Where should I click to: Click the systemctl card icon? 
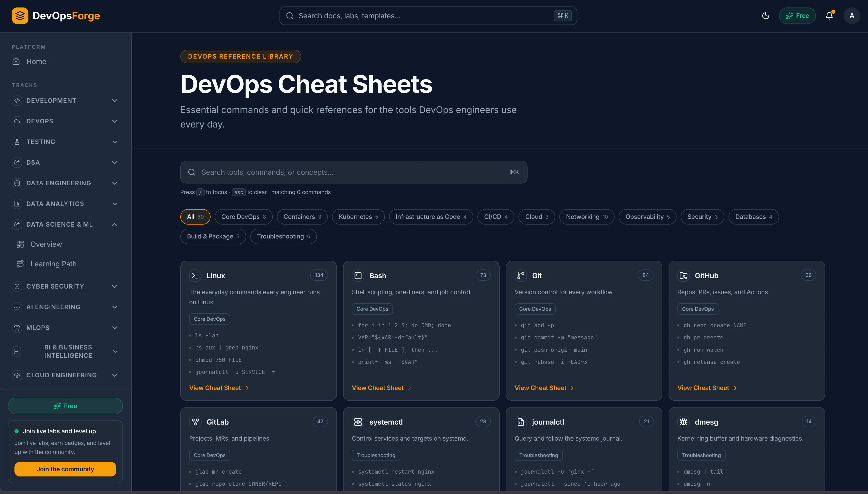(x=358, y=422)
